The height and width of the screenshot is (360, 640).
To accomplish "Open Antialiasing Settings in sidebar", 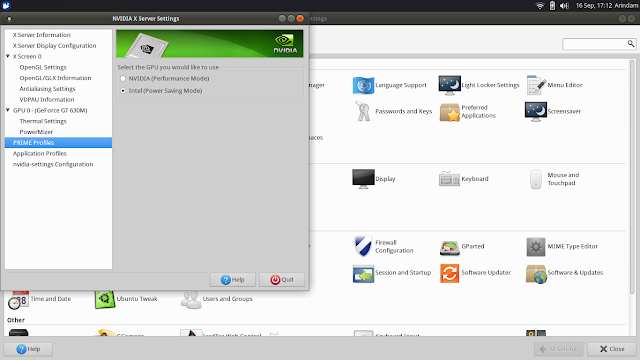I will point(47,89).
